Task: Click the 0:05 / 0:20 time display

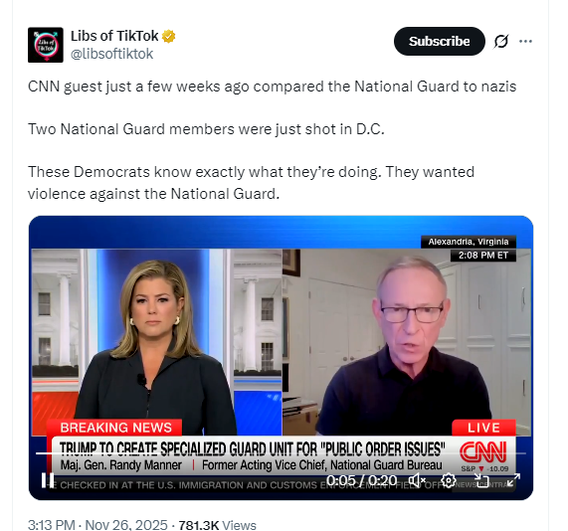Action: point(362,481)
